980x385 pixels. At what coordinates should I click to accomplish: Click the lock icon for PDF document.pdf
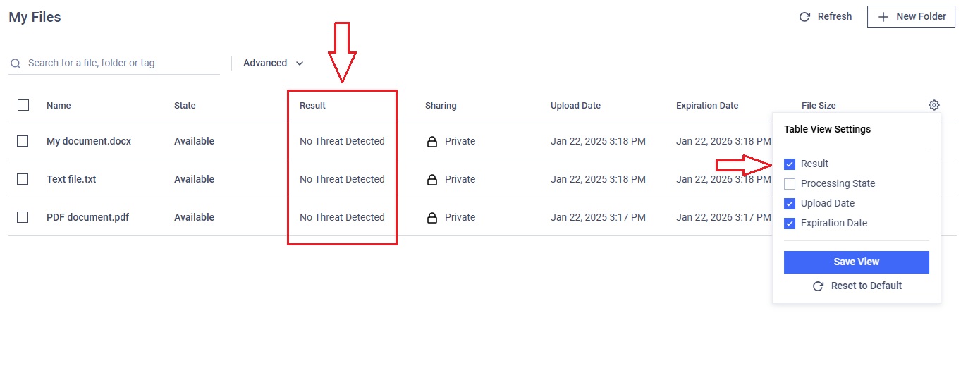(x=432, y=218)
